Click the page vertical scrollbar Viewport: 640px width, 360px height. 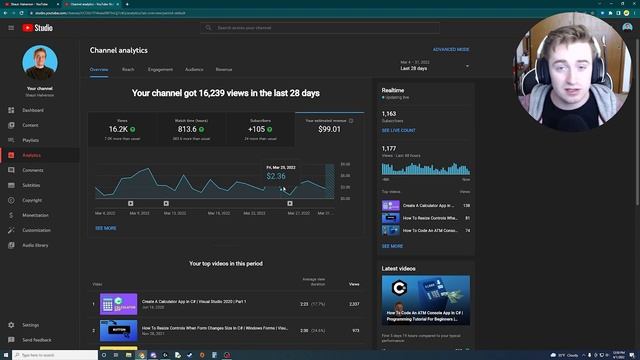638,122
